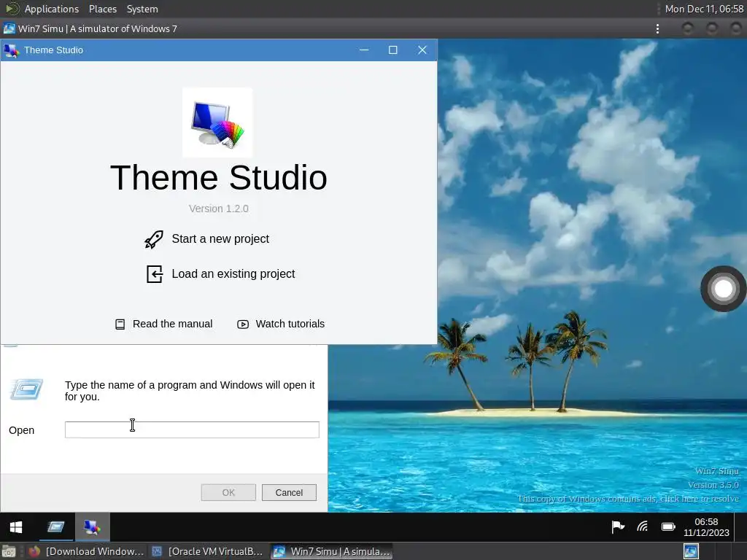Viewport: 747px width, 560px height.
Task: Select the Theme Studio taskbar icon
Action: point(92,526)
